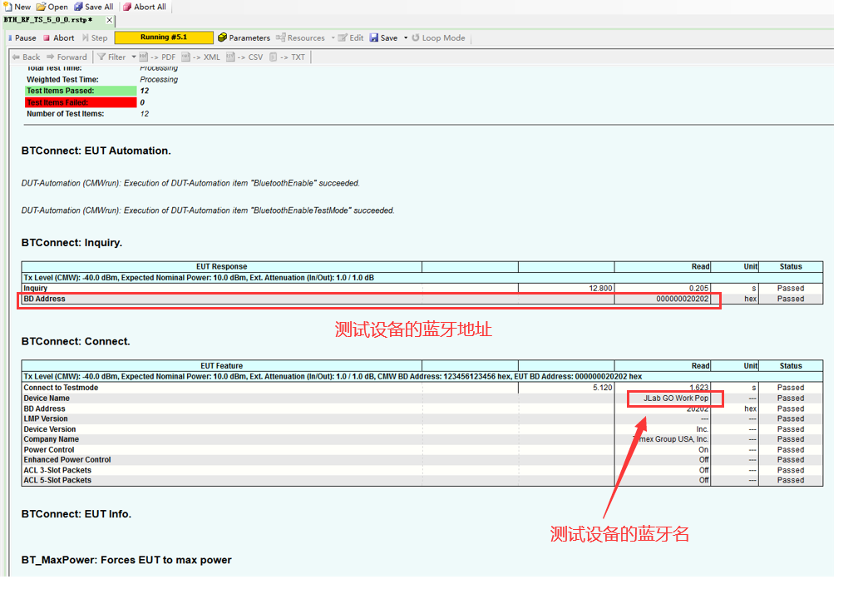Click the BT_MaxPower: Forces EUT heading

(x=126, y=560)
